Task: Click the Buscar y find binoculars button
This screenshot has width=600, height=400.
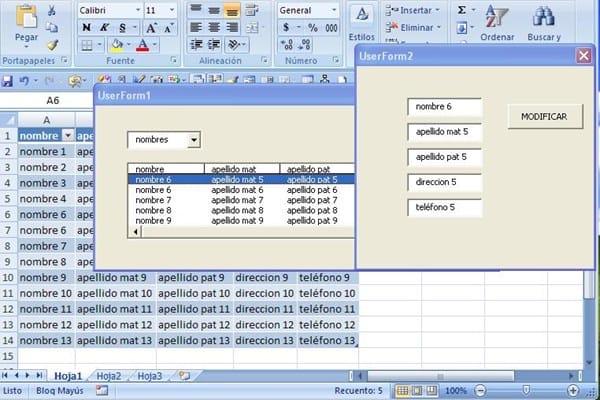Action: [544, 23]
